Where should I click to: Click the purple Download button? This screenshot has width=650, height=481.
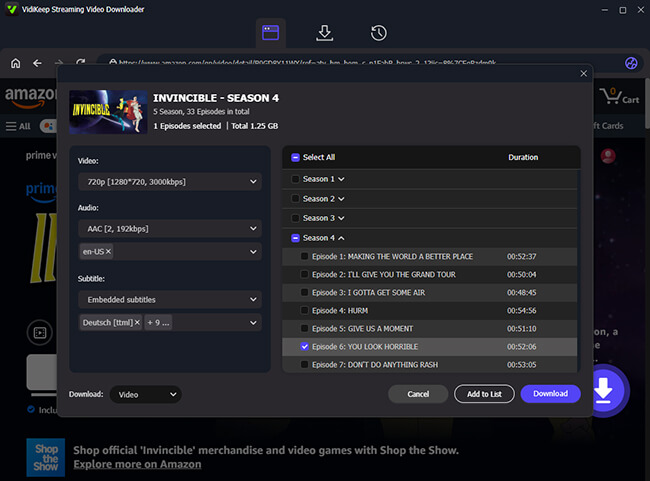(x=551, y=394)
